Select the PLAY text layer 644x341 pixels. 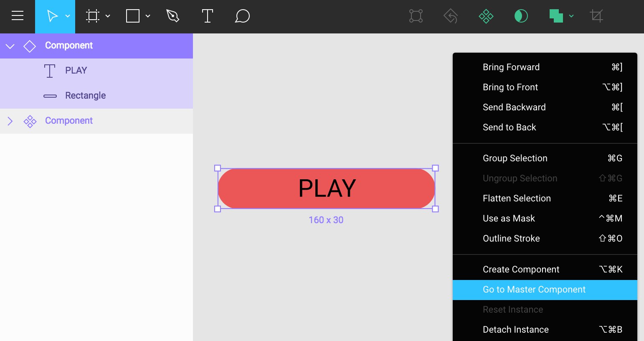click(96, 71)
